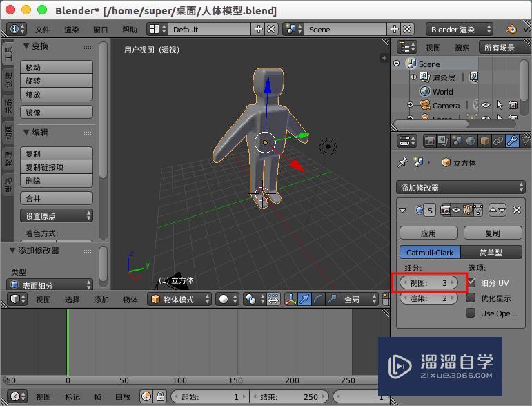Open the render layers properties tab

pyautogui.click(x=443, y=141)
